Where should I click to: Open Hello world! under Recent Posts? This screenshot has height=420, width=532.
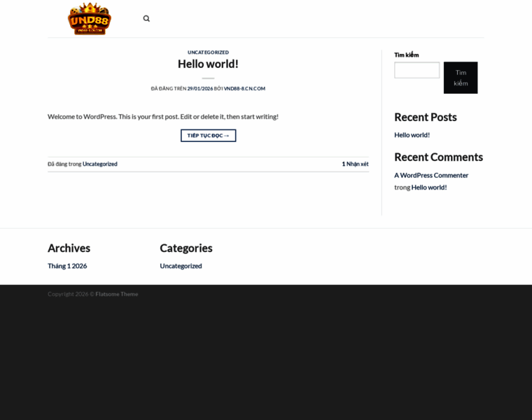tap(412, 134)
